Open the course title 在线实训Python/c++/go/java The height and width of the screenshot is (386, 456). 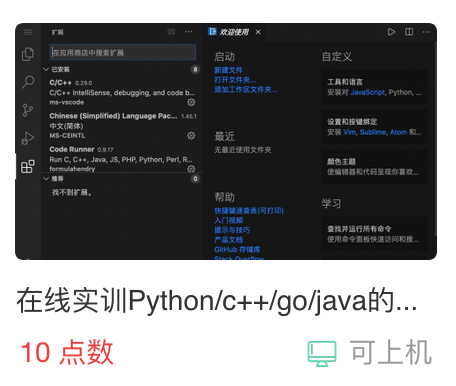point(217,302)
